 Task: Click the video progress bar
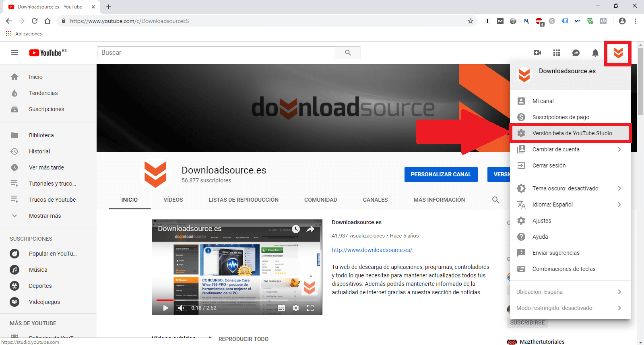coord(237,300)
